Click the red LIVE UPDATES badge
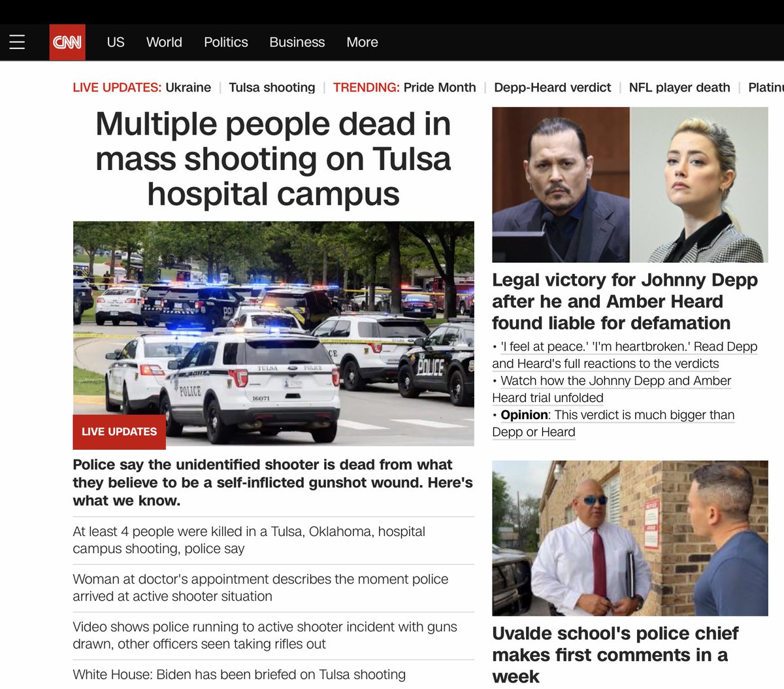The height and width of the screenshot is (689, 784). coord(120,431)
